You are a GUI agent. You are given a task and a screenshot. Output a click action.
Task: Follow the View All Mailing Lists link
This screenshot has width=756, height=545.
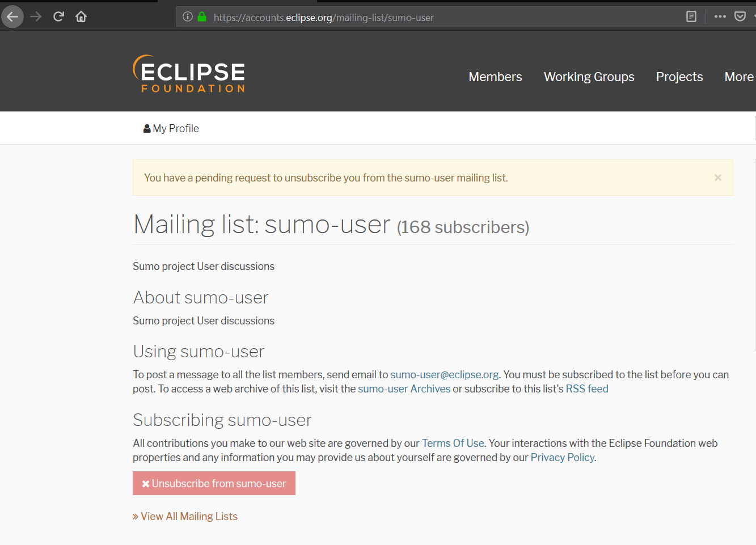coord(185,517)
